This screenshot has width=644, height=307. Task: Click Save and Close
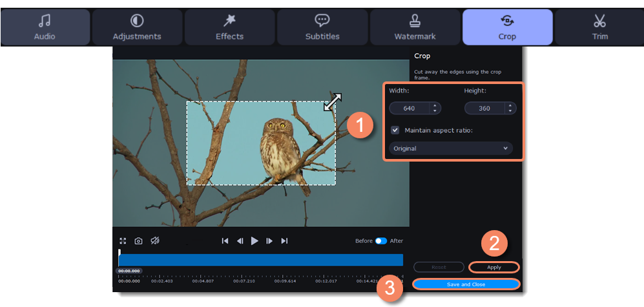point(466,284)
